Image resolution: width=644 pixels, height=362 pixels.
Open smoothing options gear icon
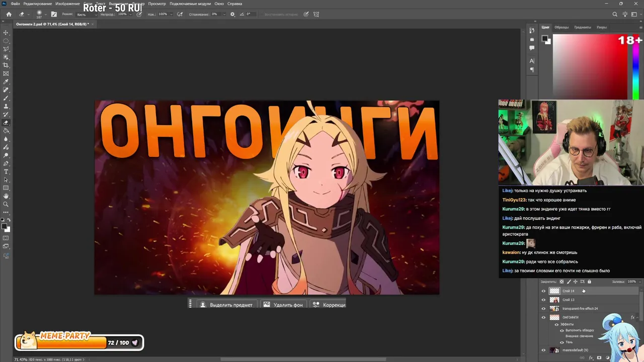tap(232, 14)
